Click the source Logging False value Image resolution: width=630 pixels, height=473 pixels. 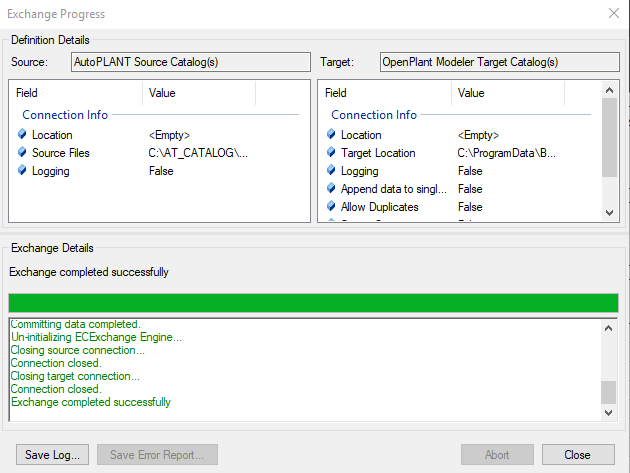161,171
